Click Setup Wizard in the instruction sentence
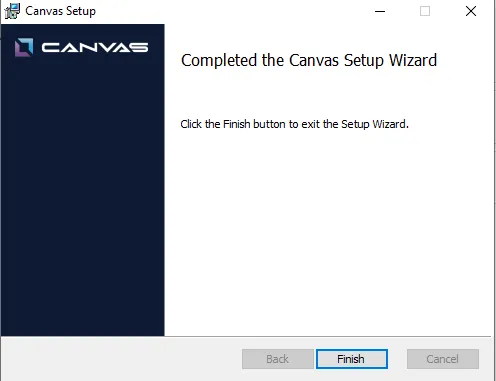The image size is (496, 381). click(375, 124)
